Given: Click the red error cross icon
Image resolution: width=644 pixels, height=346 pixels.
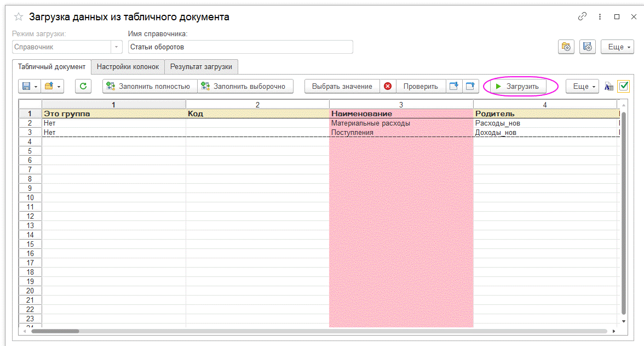Looking at the screenshot, I should point(388,86).
